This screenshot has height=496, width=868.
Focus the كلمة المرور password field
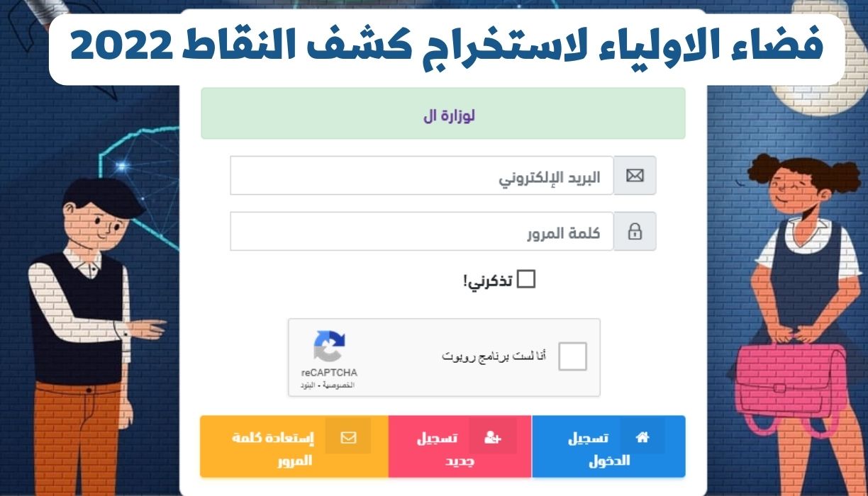[422, 231]
